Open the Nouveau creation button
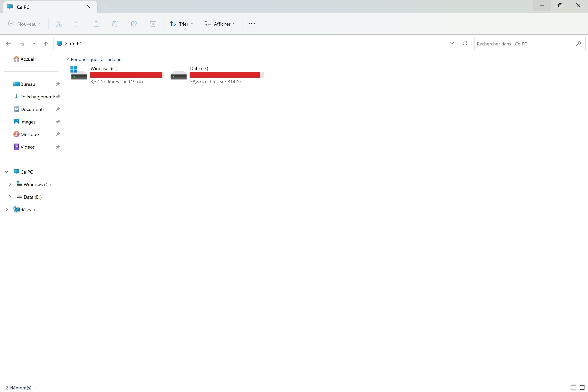This screenshot has width=588, height=392. click(x=25, y=24)
